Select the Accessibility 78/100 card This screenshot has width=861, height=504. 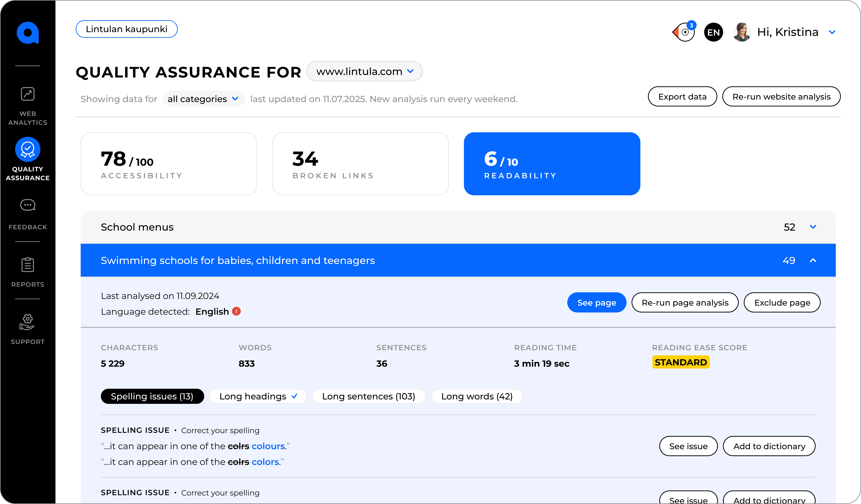click(169, 164)
